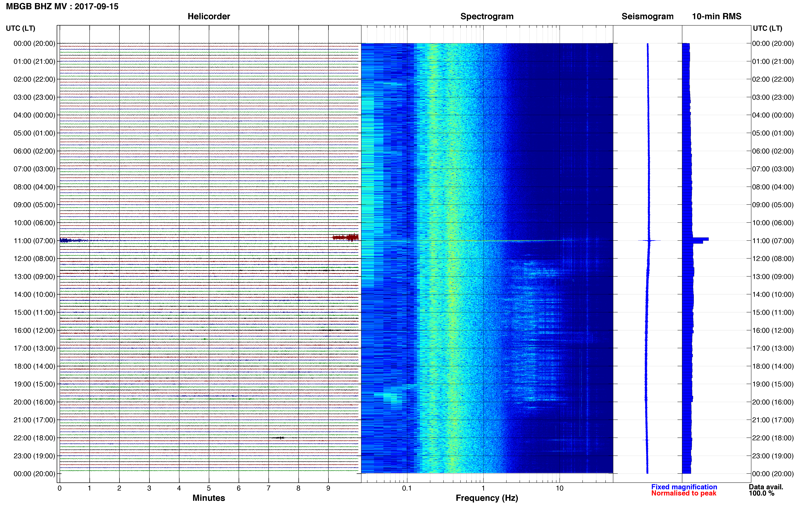Click the '1' frequency tick label on spectrogram
This screenshot has height=508, width=812.
point(483,488)
